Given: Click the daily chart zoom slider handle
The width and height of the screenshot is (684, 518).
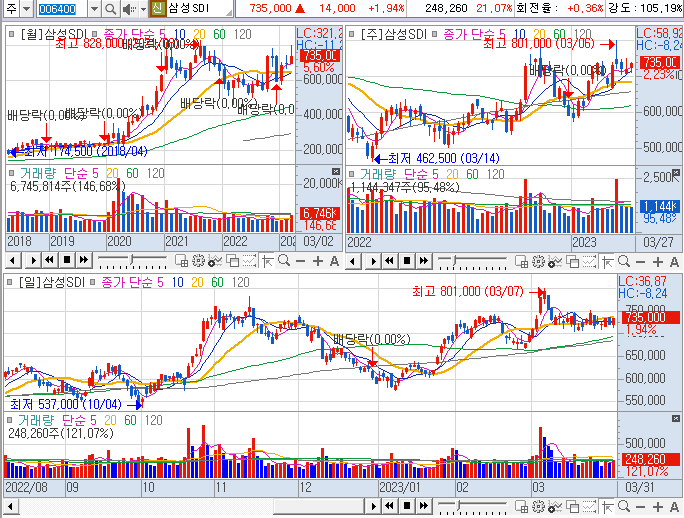Looking at the screenshot, I should [458, 504].
